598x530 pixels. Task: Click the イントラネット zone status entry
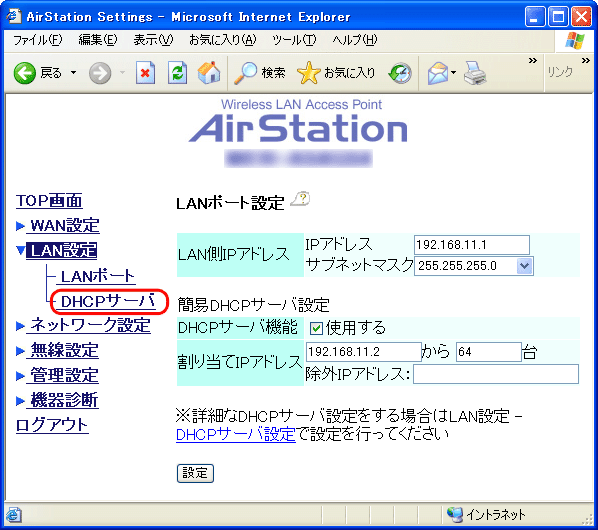pos(487,515)
